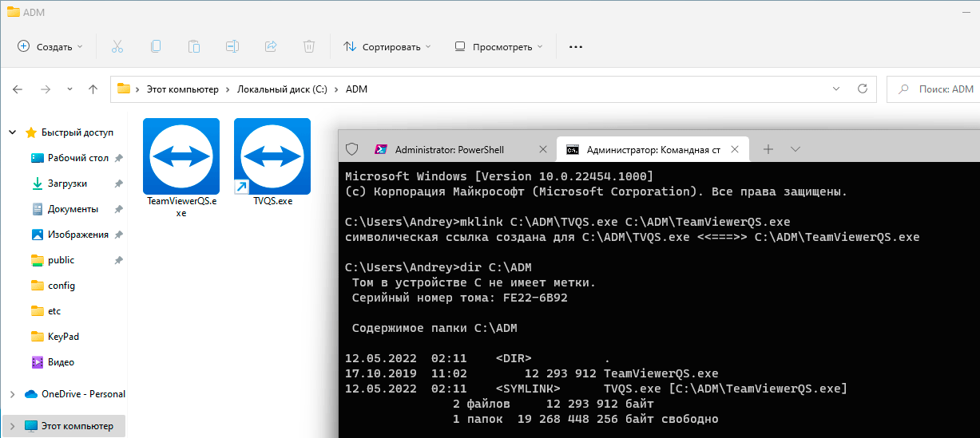Select Загрузки in the sidebar

[67, 183]
